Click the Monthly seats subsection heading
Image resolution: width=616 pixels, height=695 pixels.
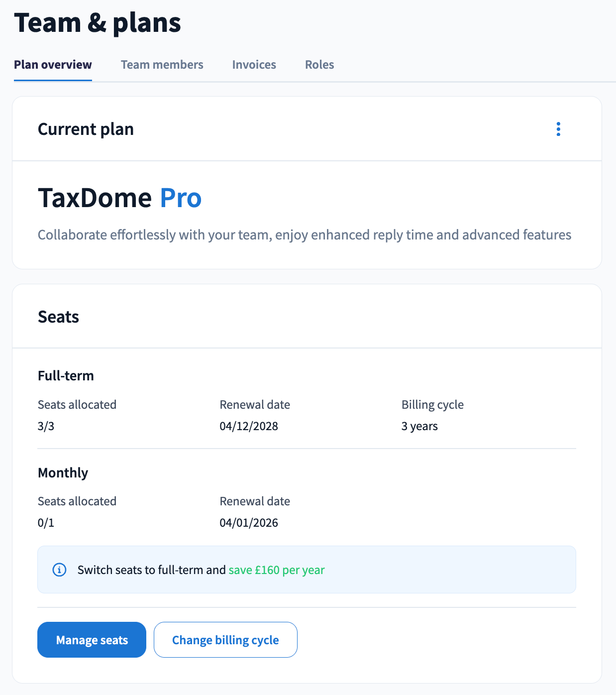point(63,473)
